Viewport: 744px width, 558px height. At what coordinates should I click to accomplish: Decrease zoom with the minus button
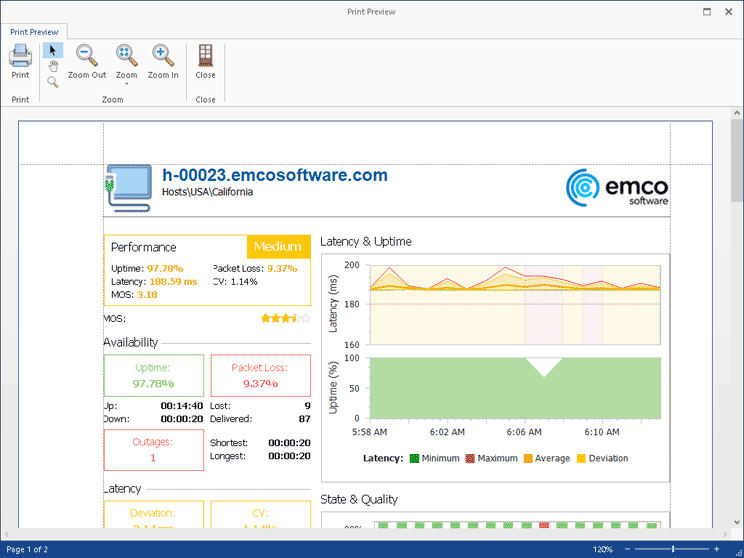point(628,549)
